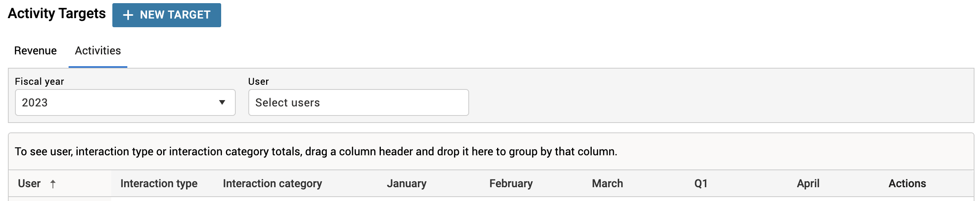Viewport: 980px width, 201px height.
Task: Select the January column header
Action: coord(406,184)
